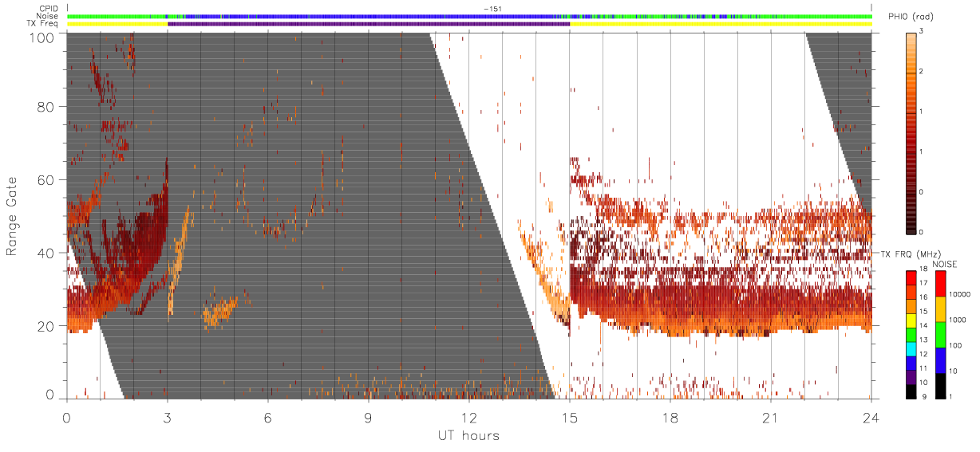Click UT hours tick label "3"
980x452 pixels.
167,418
